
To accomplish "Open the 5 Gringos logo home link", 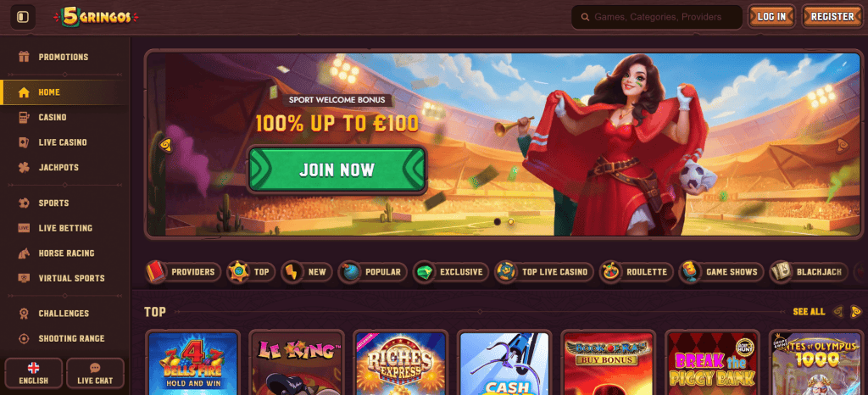I will click(96, 17).
